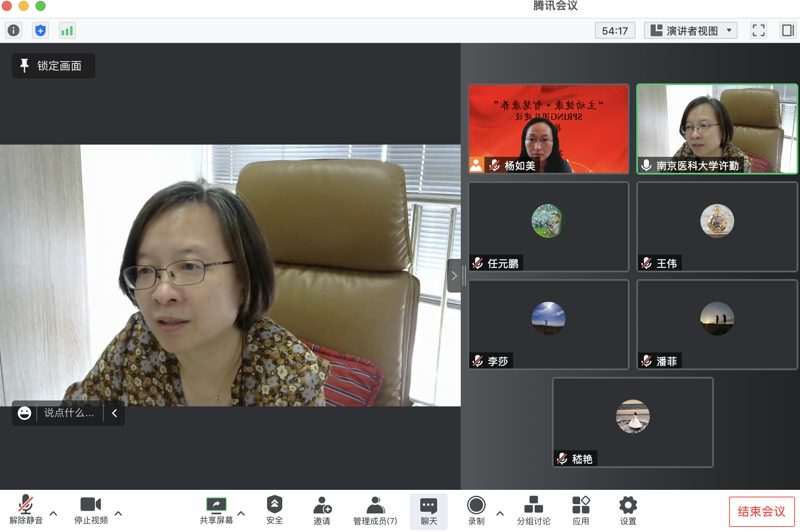800x532 pixels.
Task: Open the emoji reaction picker
Action: point(24,413)
